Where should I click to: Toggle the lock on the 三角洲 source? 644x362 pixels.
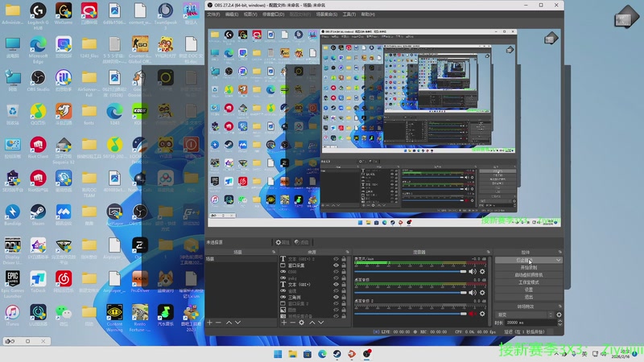tap(344, 297)
